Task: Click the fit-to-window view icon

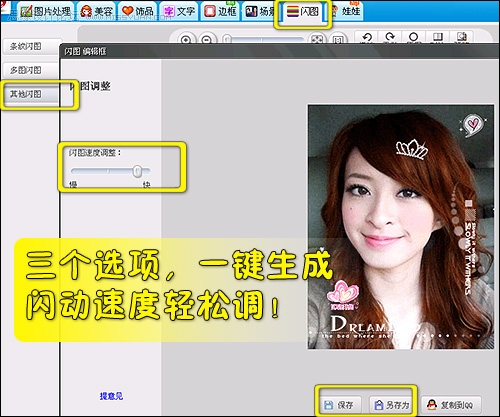Action: (x=317, y=40)
